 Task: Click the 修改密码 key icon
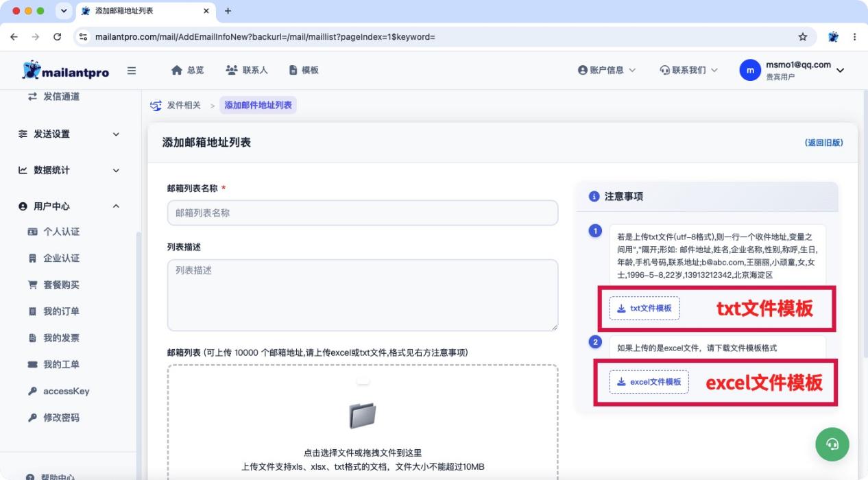click(32, 418)
